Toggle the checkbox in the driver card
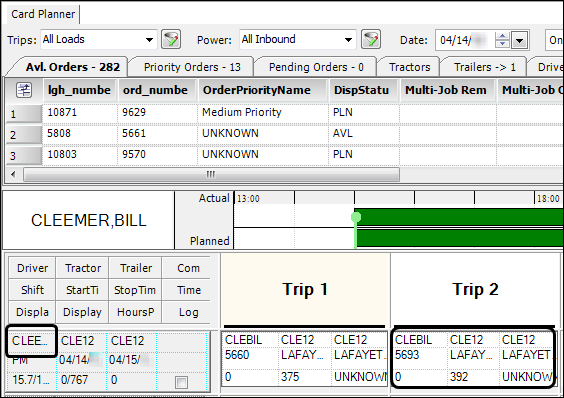564x398 pixels. tap(181, 382)
